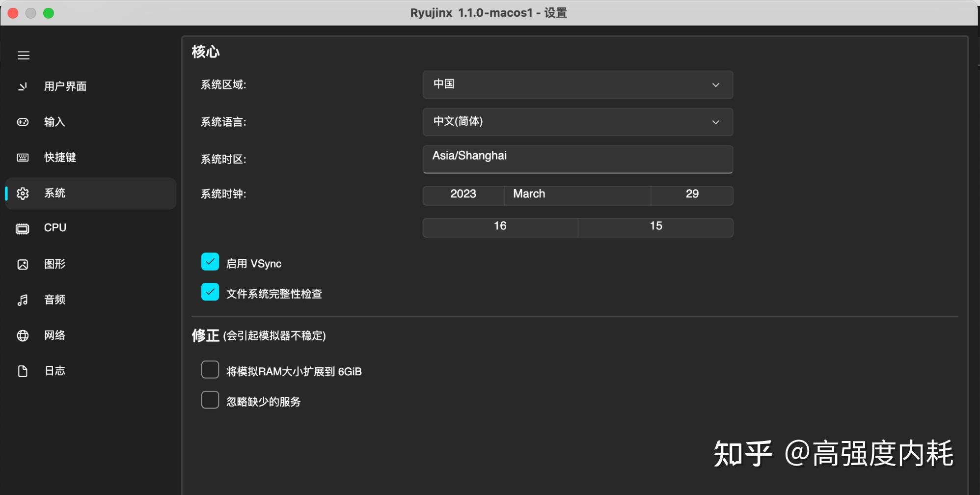Enable 将模拟RAM大小扩展到 6GiB

click(210, 369)
